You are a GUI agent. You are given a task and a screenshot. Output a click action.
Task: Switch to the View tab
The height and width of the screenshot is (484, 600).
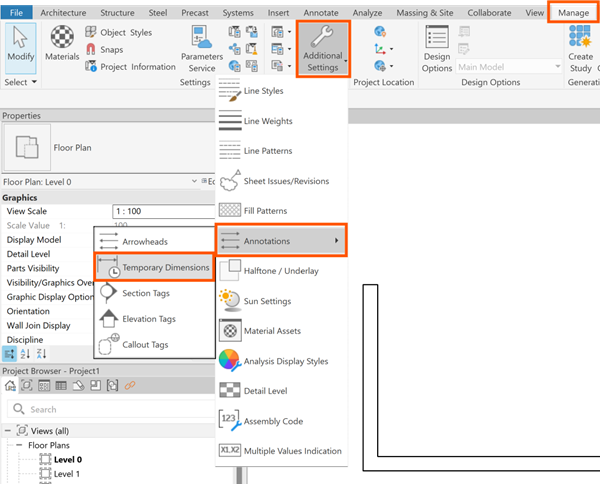(x=534, y=13)
